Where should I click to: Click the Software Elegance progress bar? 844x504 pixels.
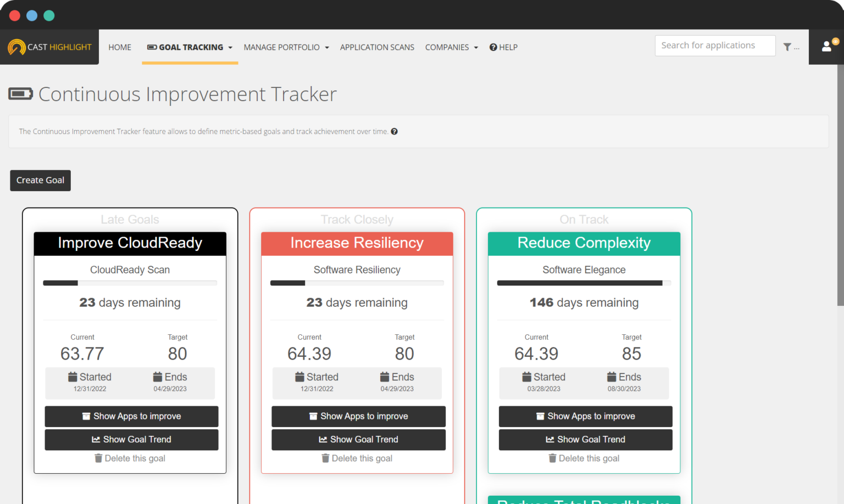pos(584,283)
